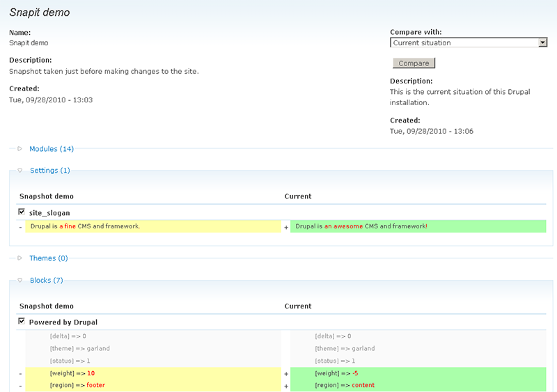Viewport: 557px width, 392px height.
Task: Collapse the Blocks (7) fieldset
Action: click(47, 281)
